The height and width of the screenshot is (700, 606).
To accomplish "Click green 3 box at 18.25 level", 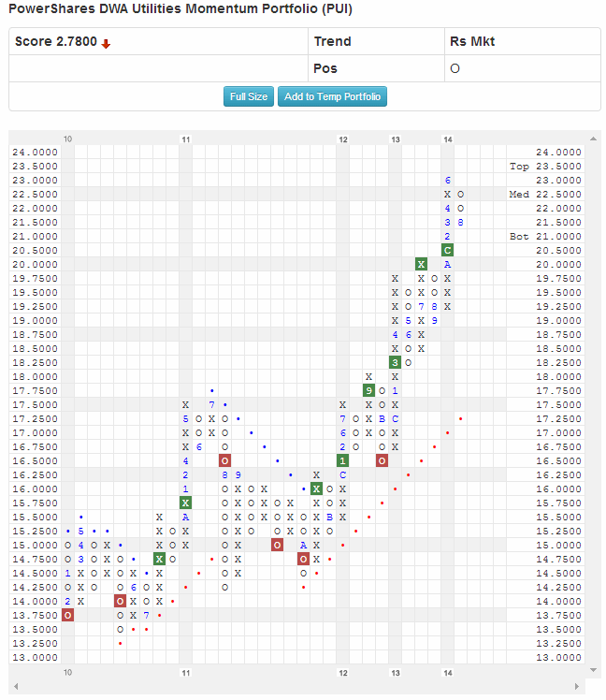I will [x=396, y=362].
